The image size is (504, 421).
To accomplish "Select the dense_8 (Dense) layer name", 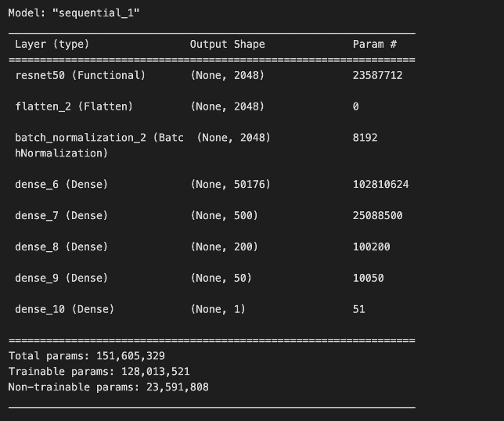I will click(x=61, y=246).
